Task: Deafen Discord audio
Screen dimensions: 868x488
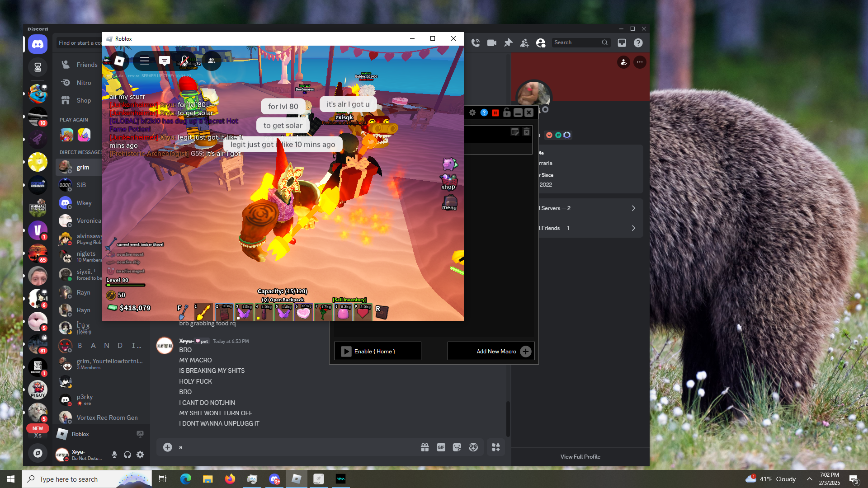Action: [127, 455]
